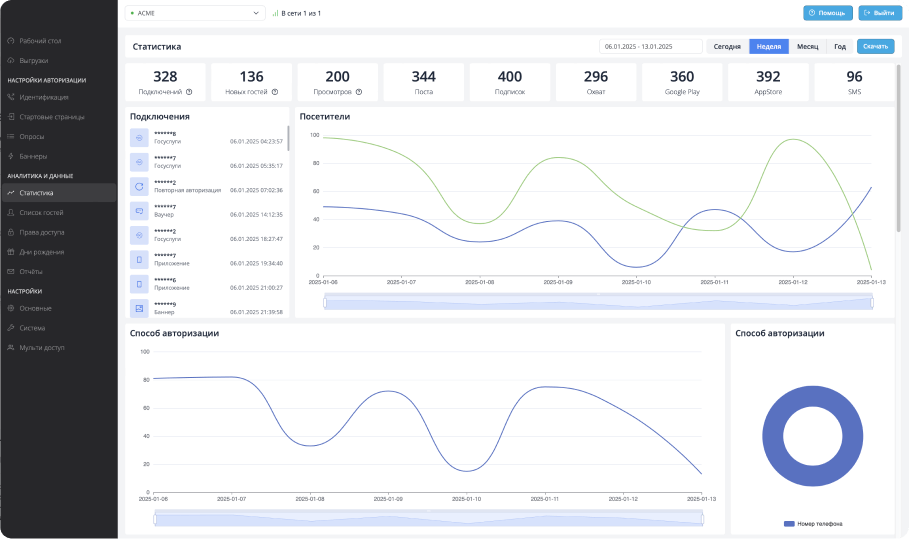The image size is (909, 539).
Task: Toggle the Номер телефона legend item
Action: tap(812, 523)
